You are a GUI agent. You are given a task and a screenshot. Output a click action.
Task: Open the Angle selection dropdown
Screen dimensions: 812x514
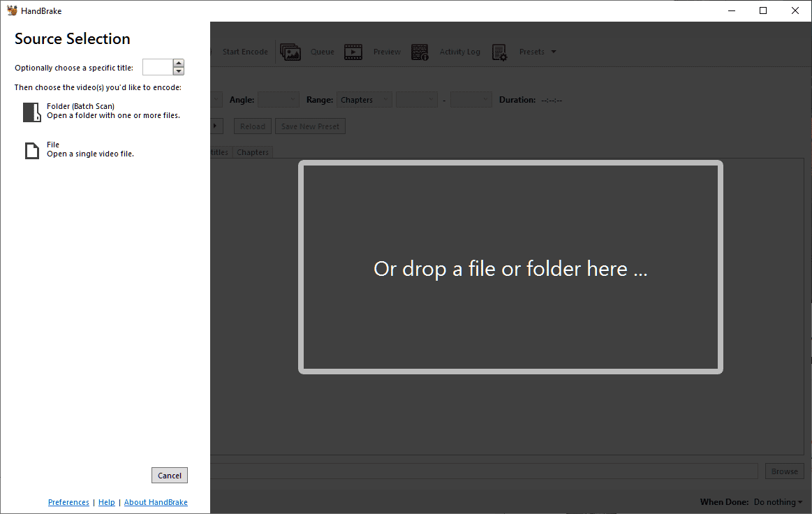pyautogui.click(x=278, y=99)
